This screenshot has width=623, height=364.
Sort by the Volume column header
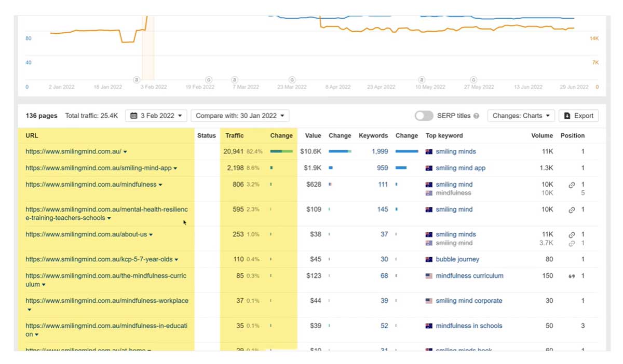click(542, 135)
